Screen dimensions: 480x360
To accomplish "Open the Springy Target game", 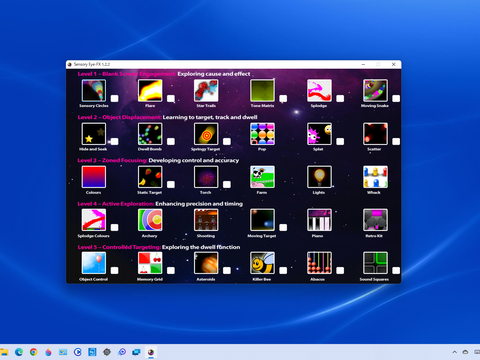I will click(206, 134).
